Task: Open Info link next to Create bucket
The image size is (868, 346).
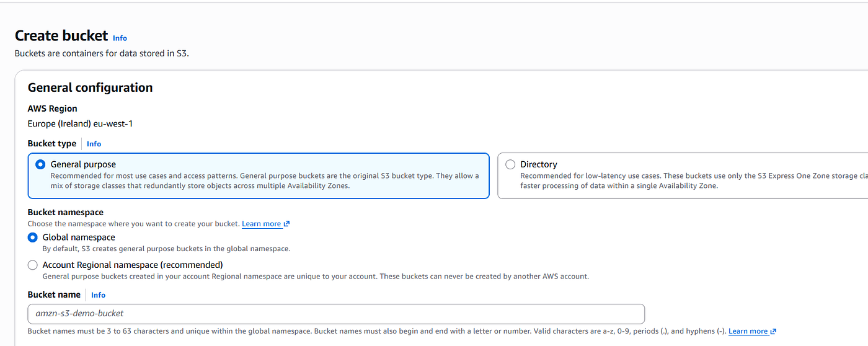Action: [x=120, y=38]
